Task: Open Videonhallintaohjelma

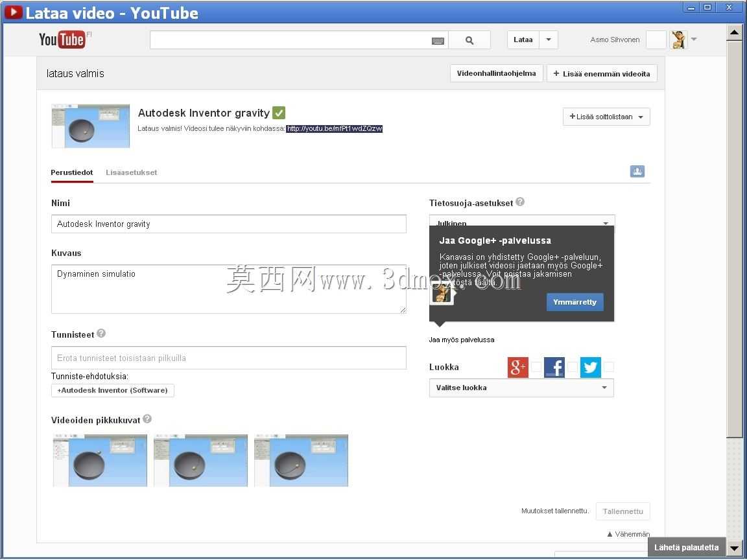Action: pos(497,73)
